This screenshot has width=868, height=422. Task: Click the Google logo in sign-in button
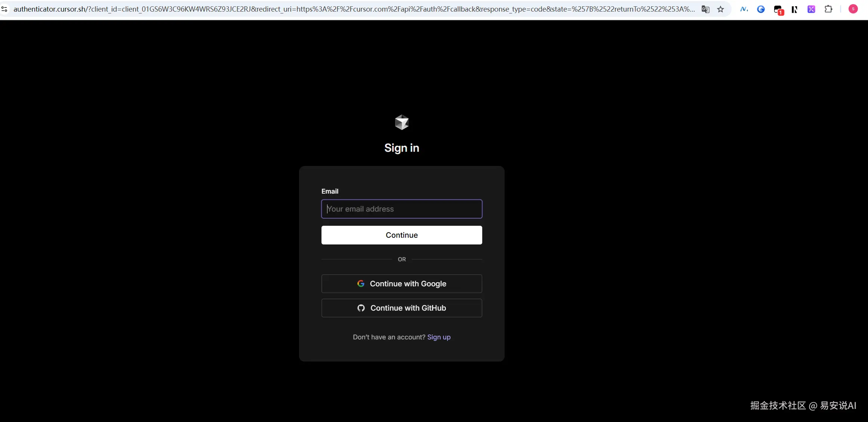pos(361,284)
